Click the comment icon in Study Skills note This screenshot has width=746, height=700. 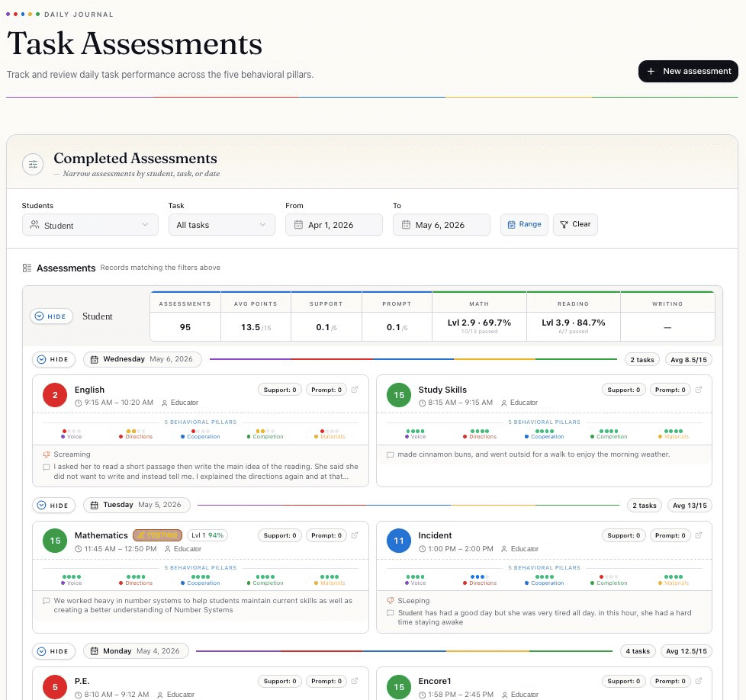(x=390, y=455)
